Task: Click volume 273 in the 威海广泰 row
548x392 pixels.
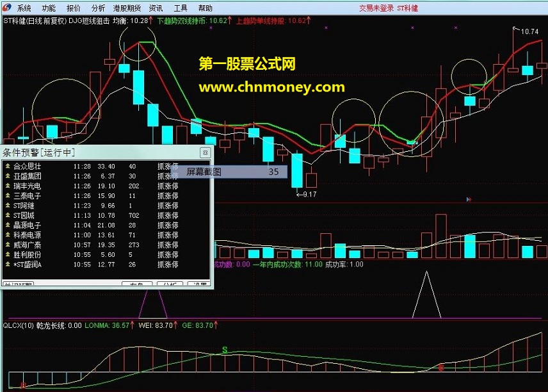Action: (x=134, y=245)
